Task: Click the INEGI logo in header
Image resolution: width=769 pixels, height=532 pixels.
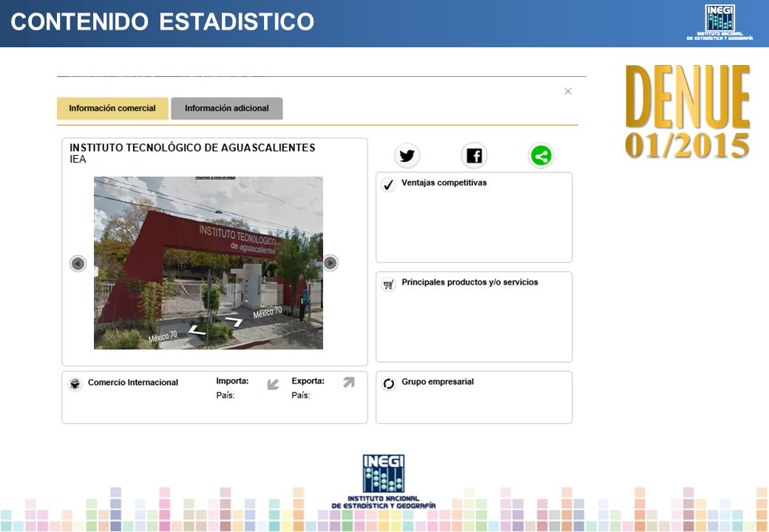Action: [x=719, y=22]
